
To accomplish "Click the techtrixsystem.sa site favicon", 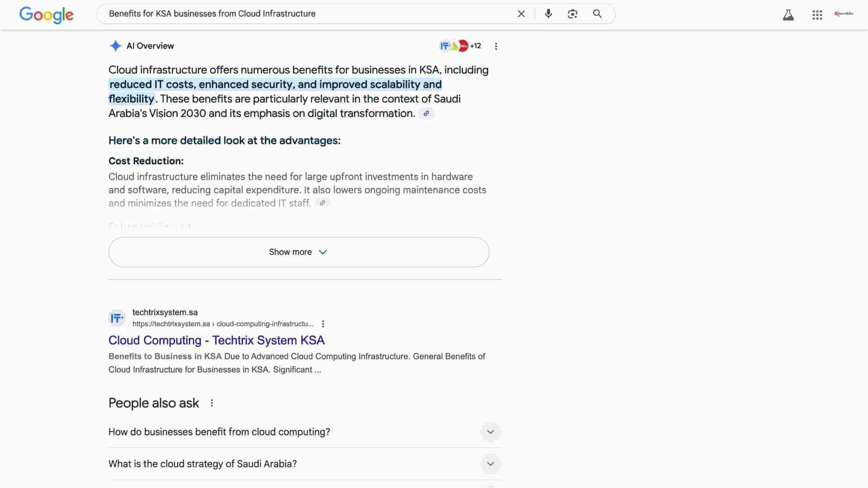I will pyautogui.click(x=117, y=318).
